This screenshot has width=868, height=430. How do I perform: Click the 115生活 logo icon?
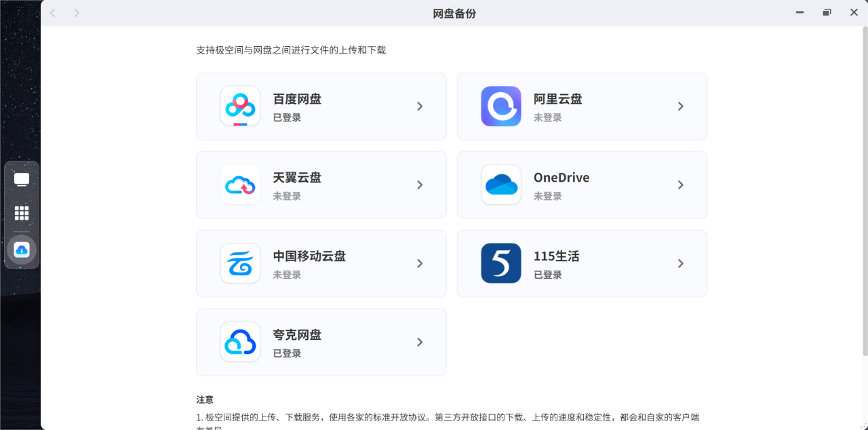click(501, 263)
